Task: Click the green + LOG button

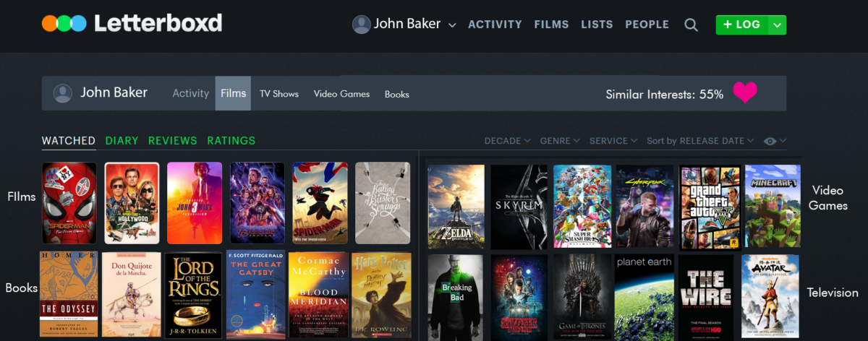Action: coord(742,25)
